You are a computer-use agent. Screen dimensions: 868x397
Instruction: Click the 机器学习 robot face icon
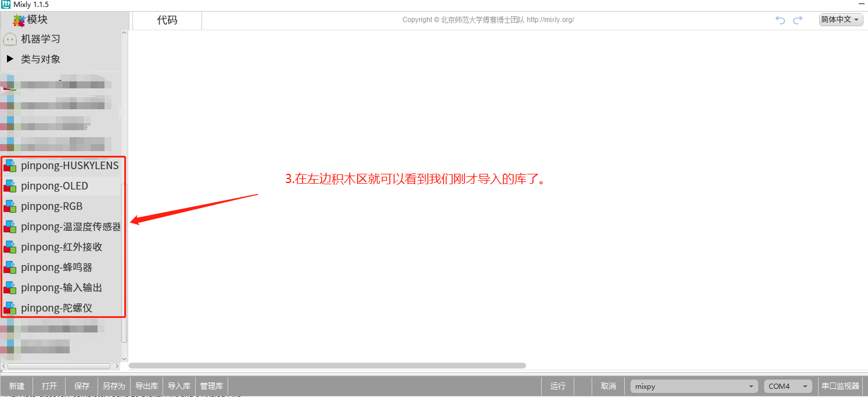point(10,39)
